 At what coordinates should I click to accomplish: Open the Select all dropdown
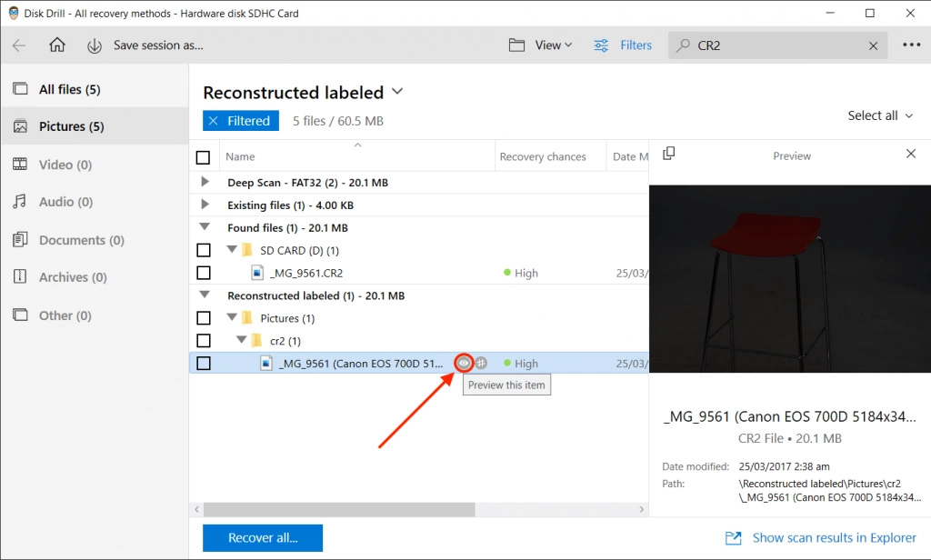[880, 115]
